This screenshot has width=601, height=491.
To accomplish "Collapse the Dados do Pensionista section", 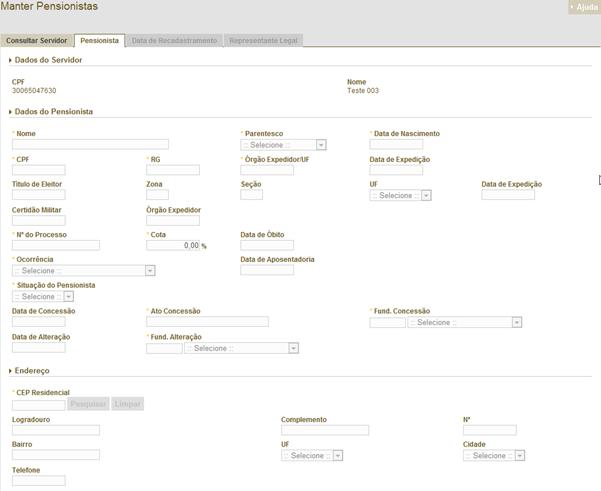I will (x=53, y=112).
